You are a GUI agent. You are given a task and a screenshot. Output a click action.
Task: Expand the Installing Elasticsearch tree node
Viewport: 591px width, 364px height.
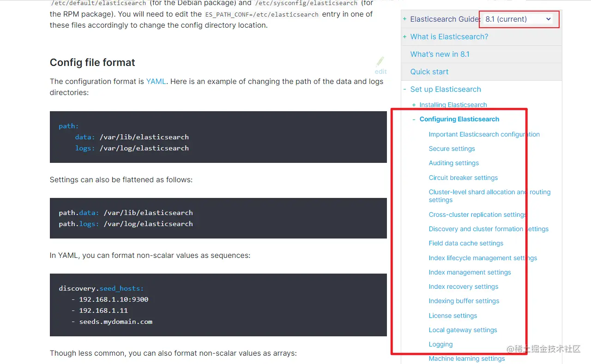point(414,105)
